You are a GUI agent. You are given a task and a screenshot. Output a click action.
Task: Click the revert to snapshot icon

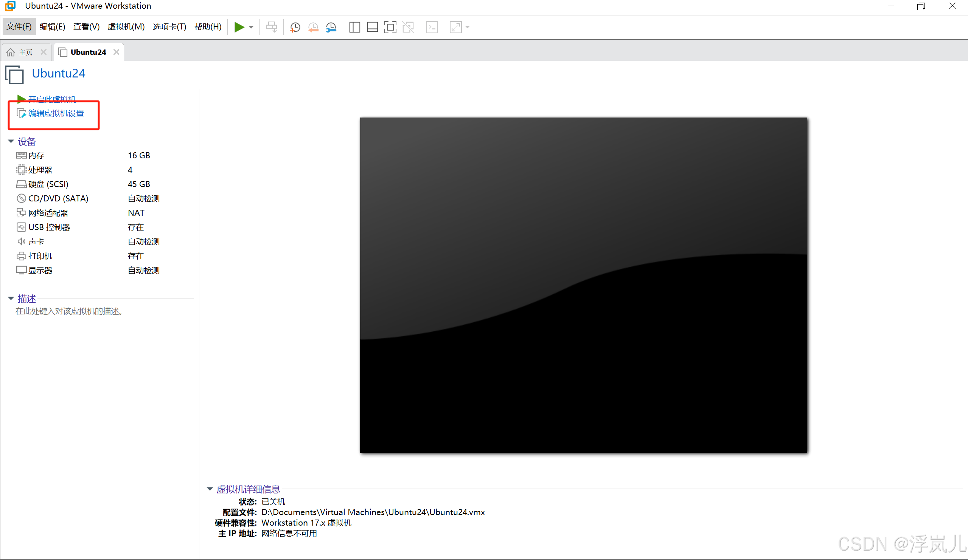pos(313,27)
